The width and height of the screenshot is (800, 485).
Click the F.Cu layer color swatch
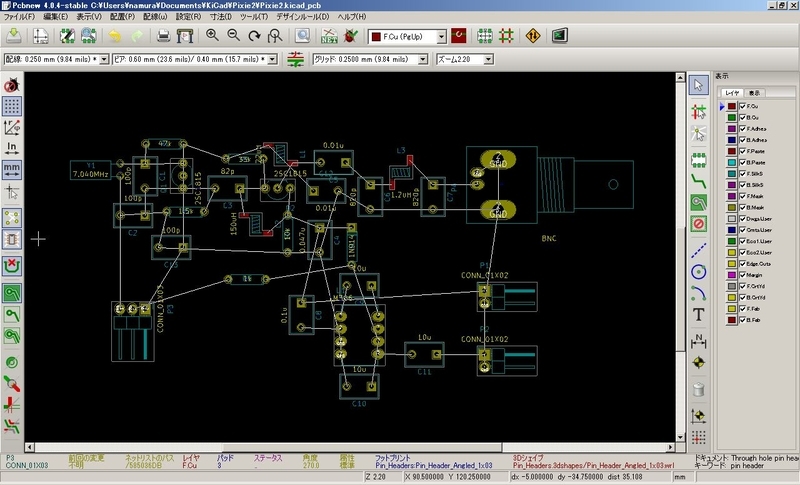[732, 107]
